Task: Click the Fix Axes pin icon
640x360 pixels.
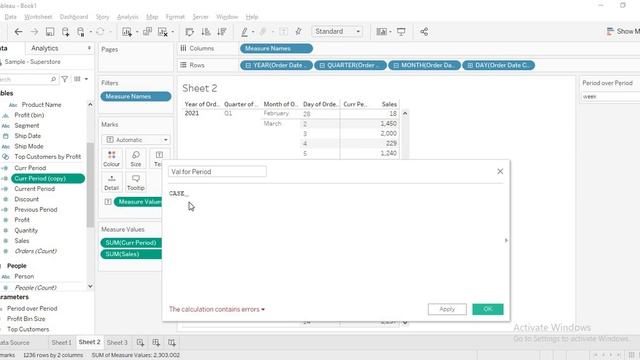Action: [298, 32]
